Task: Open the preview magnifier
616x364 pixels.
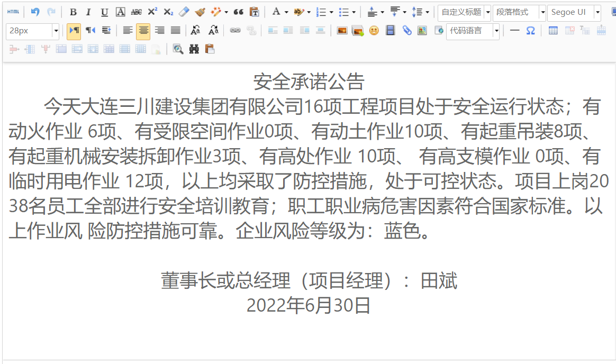Action: (x=178, y=49)
